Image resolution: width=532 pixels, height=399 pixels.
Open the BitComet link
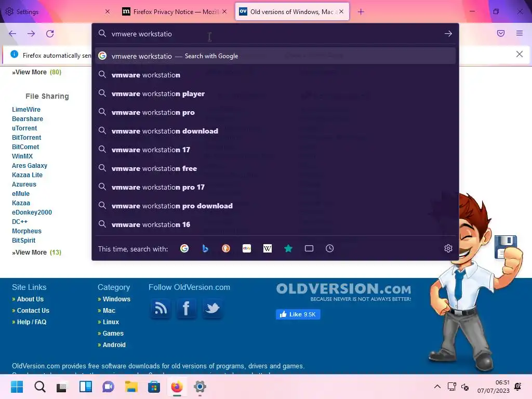tap(25, 147)
